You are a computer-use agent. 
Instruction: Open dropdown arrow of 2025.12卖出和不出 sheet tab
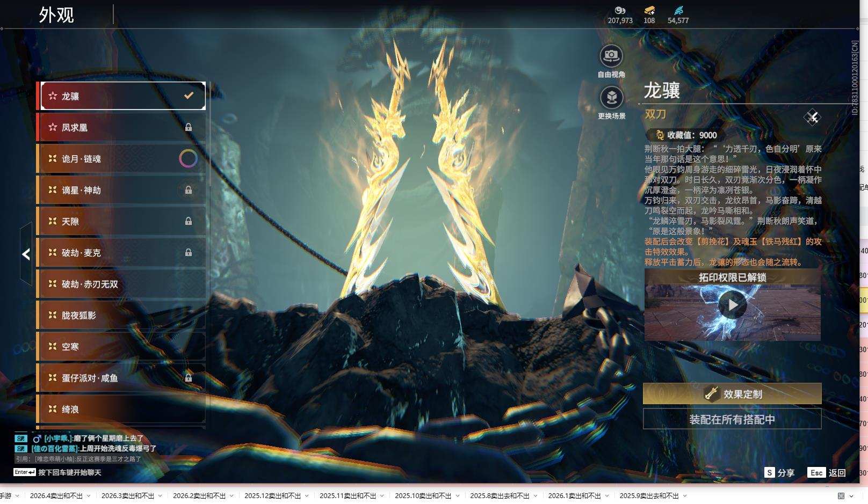[307, 496]
